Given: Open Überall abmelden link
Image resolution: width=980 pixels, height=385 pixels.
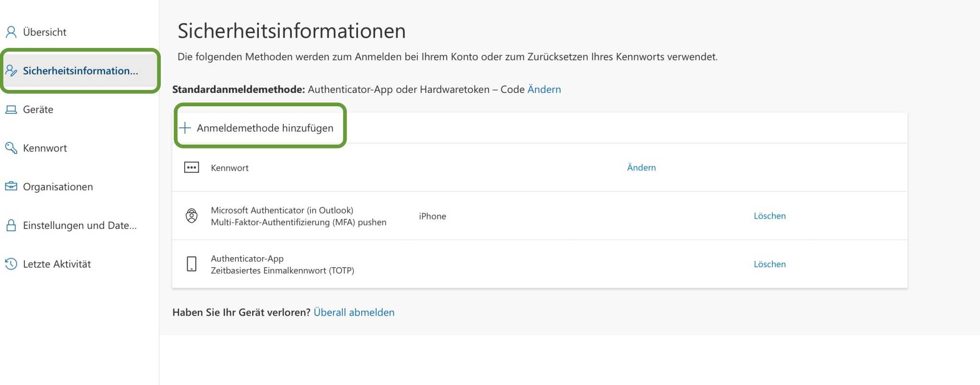Looking at the screenshot, I should click(x=354, y=312).
